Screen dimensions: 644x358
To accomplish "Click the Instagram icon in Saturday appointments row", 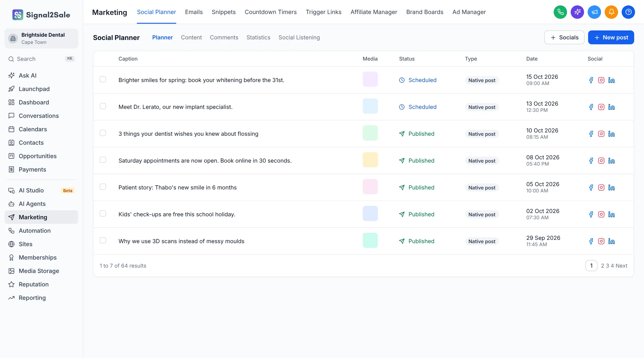I will coord(601,161).
